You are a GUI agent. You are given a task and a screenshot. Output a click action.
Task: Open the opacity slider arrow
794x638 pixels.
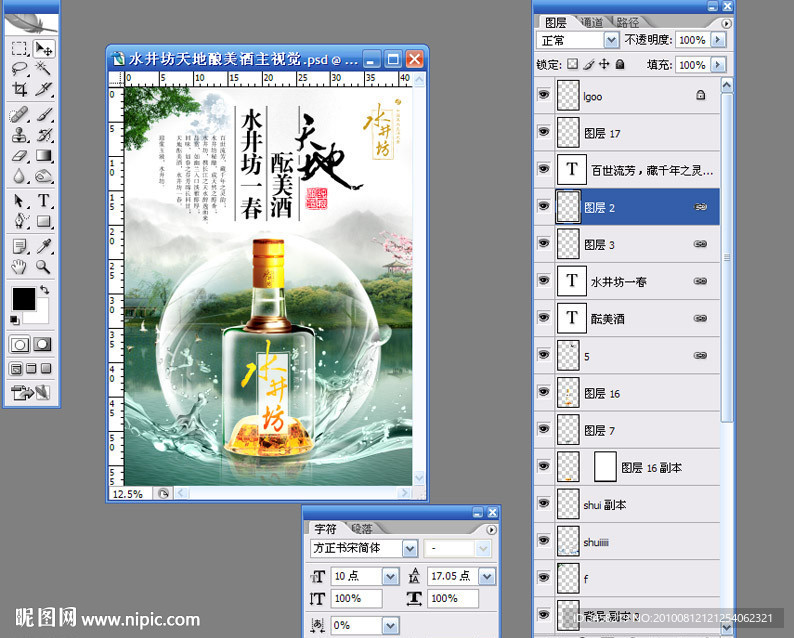click(718, 40)
